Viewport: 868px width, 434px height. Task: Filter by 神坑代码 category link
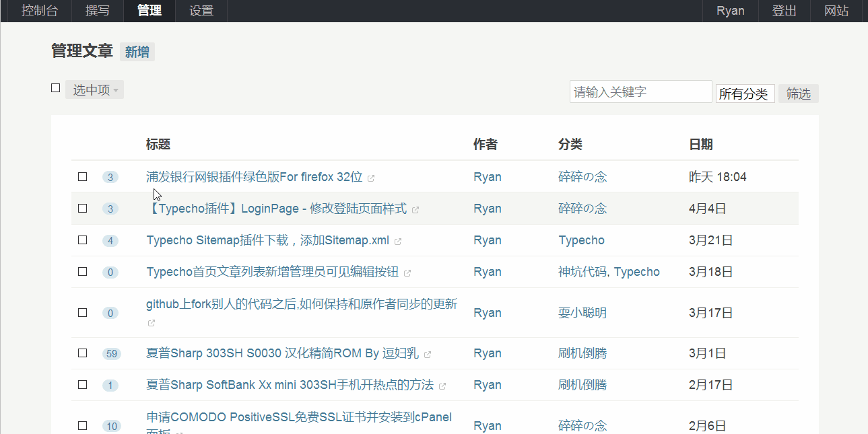tap(582, 272)
